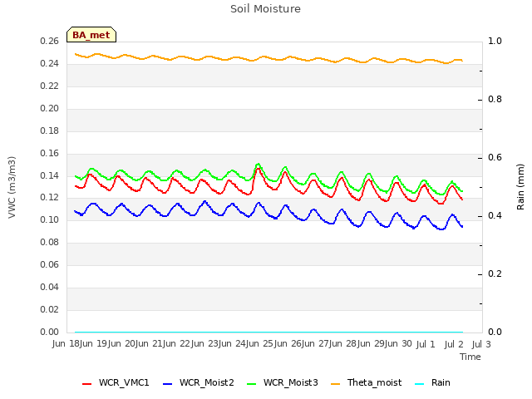The image size is (532, 399).
Task: Click the Jun 30 x-axis tick label
Action: tap(397, 344)
